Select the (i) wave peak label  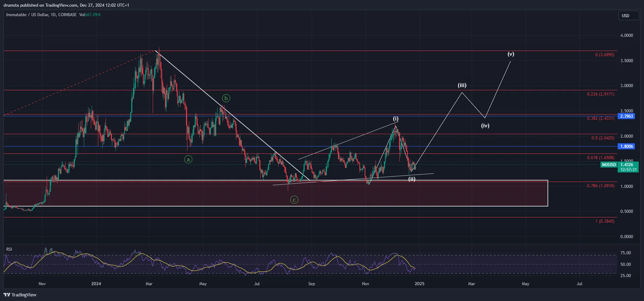396,119
